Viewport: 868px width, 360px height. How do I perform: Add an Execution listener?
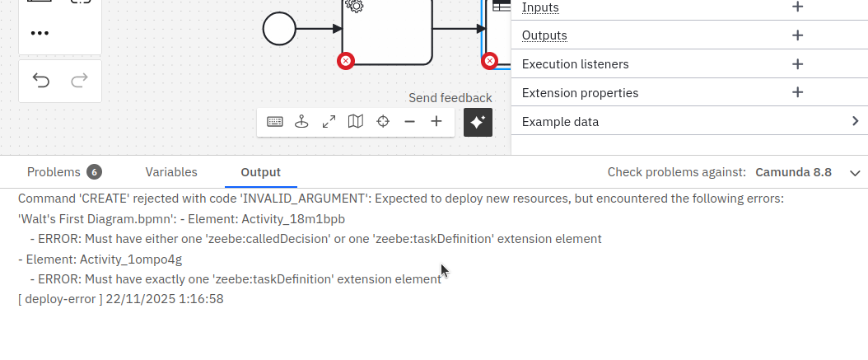tap(797, 64)
